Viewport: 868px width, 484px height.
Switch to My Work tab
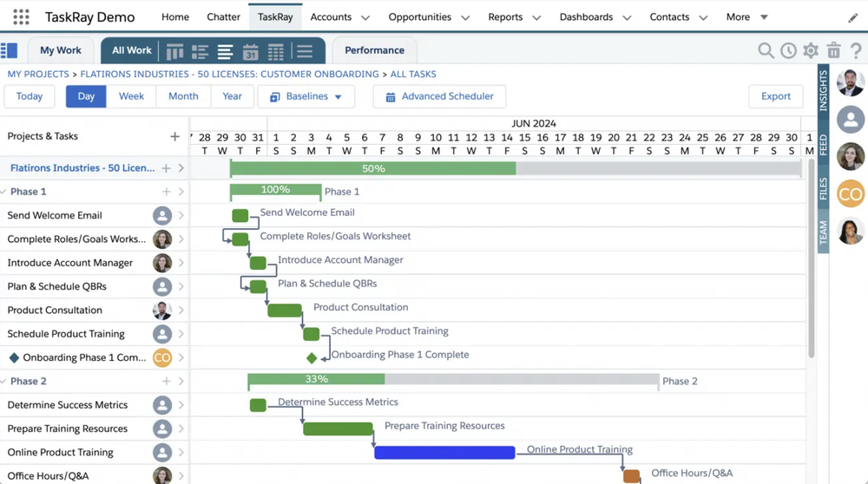[61, 50]
